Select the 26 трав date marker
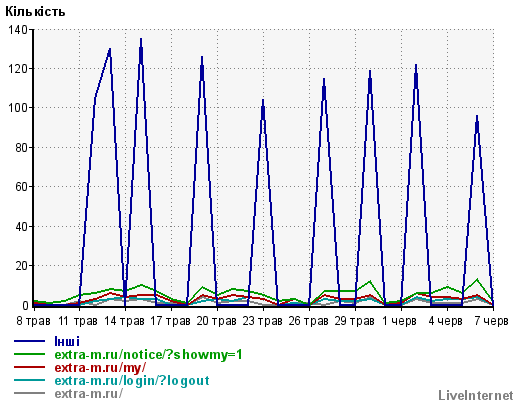This screenshot has width=520, height=405. click(x=308, y=321)
